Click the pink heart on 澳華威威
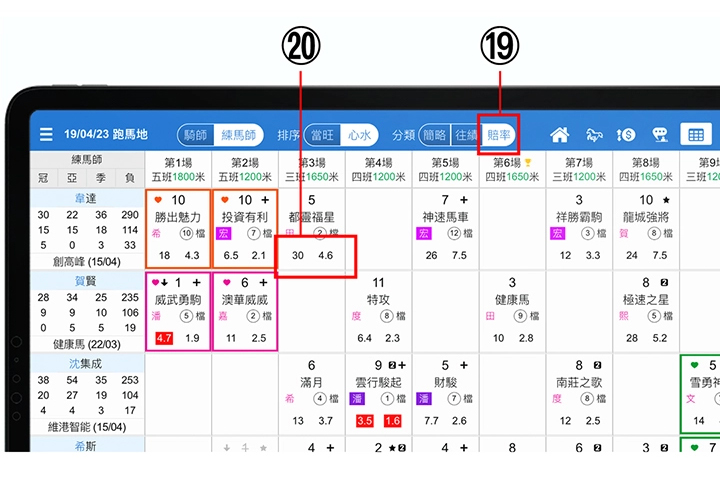Viewport: 720px width, 480px height. 226,282
